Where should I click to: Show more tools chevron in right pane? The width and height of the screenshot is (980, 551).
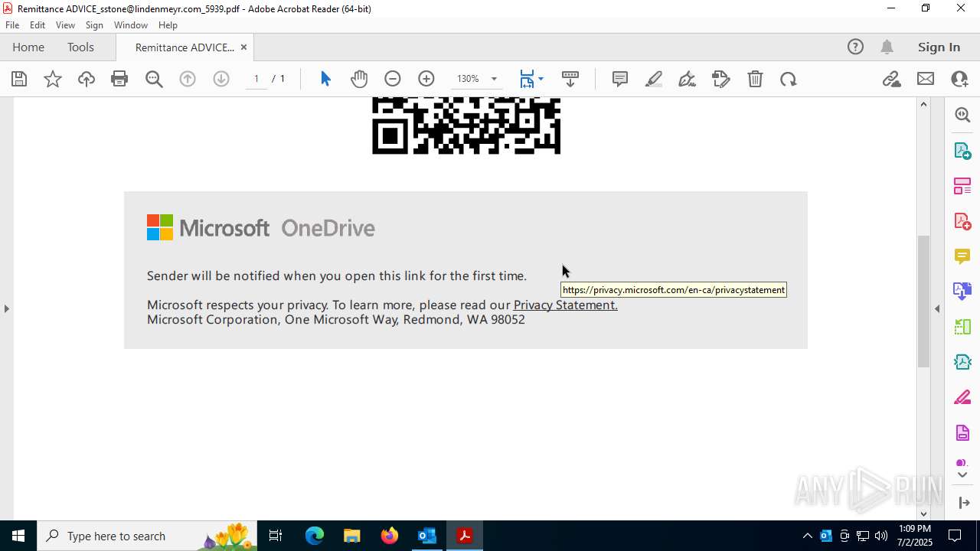(x=962, y=475)
